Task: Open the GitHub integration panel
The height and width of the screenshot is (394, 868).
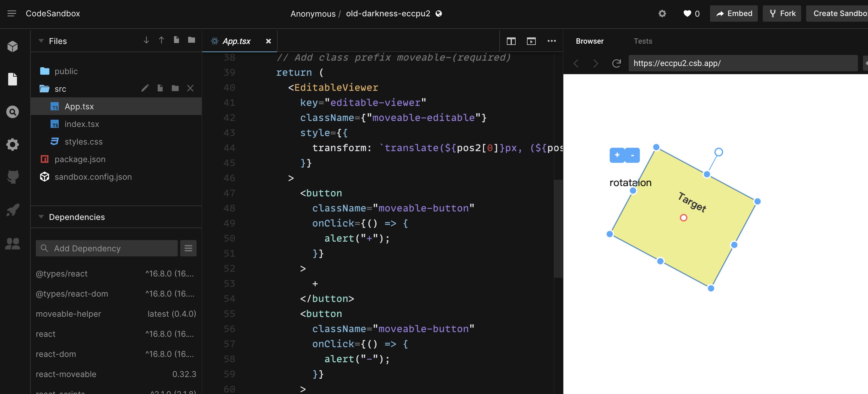Action: pyautogui.click(x=13, y=177)
